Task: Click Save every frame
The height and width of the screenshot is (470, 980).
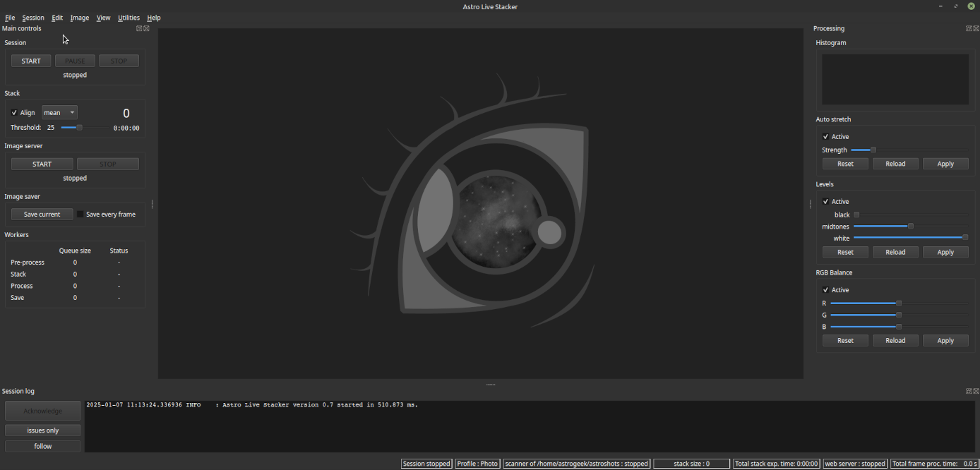Action: [109, 214]
